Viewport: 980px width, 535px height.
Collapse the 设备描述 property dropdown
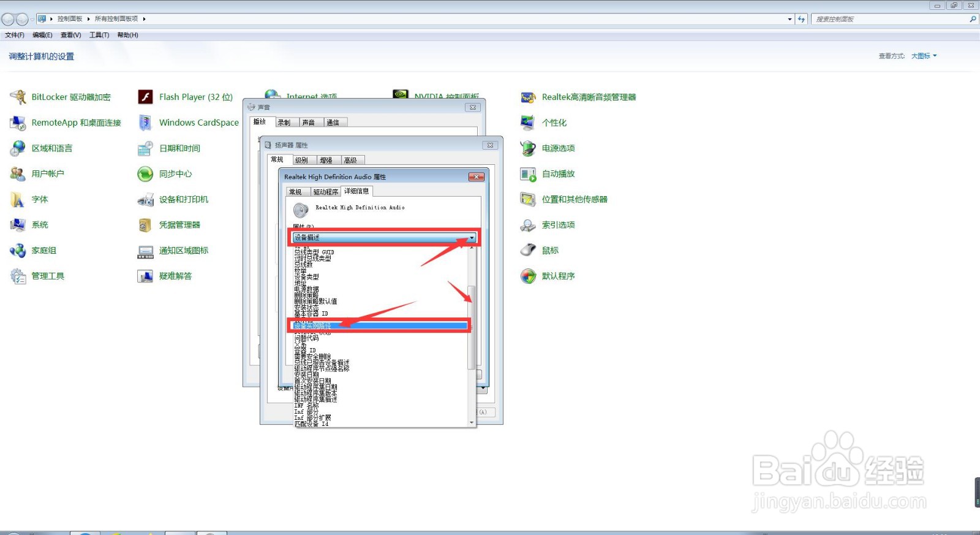pos(472,238)
